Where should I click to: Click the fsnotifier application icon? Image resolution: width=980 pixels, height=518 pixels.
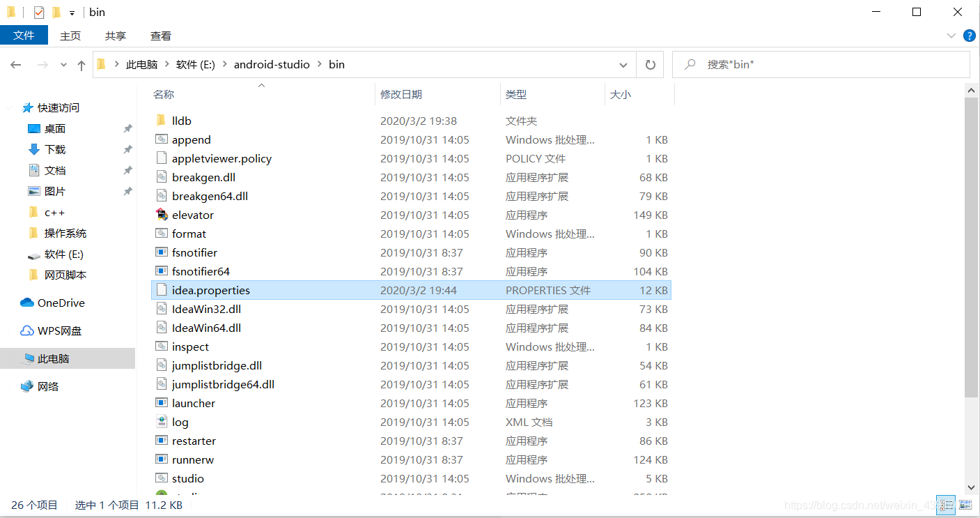point(162,252)
